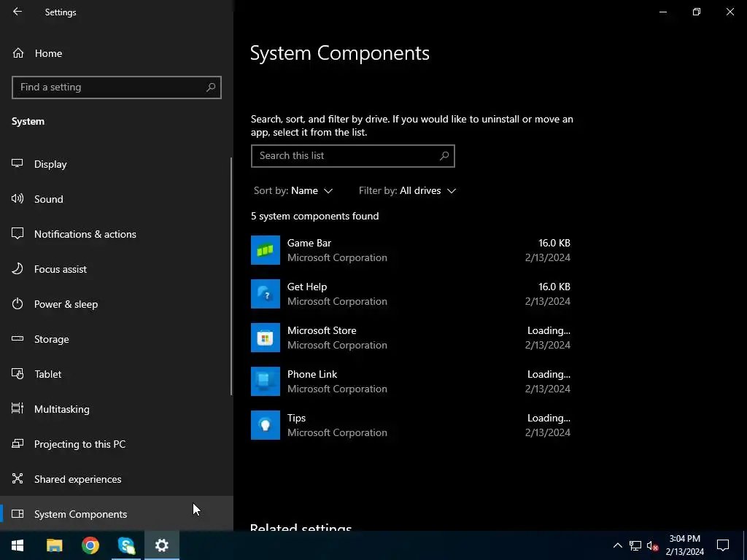
Task: Click the network tray icon
Action: (x=635, y=545)
